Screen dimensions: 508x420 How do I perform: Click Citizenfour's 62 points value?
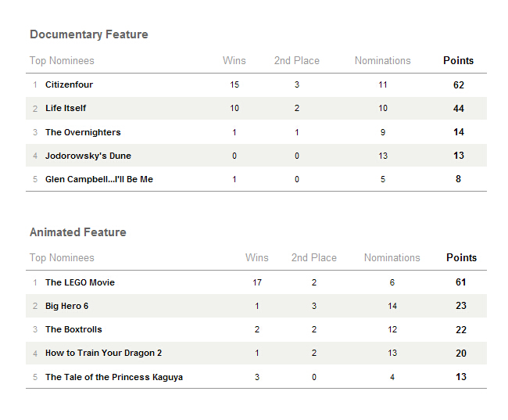click(459, 84)
